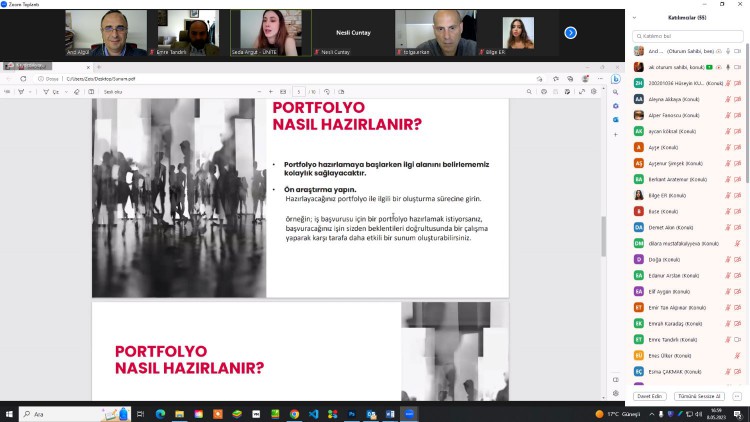Open Edge settings and more menu
Image resolution: width=750 pixels, height=422 pixels.
(600, 79)
